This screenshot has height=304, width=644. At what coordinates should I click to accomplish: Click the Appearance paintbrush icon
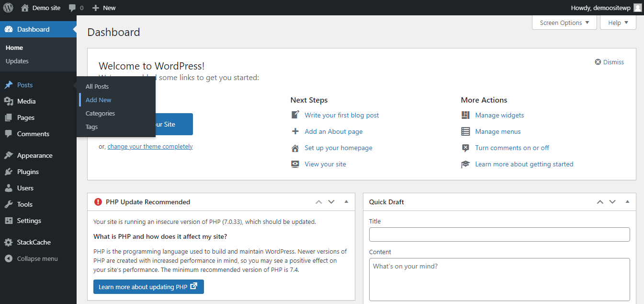tap(9, 155)
